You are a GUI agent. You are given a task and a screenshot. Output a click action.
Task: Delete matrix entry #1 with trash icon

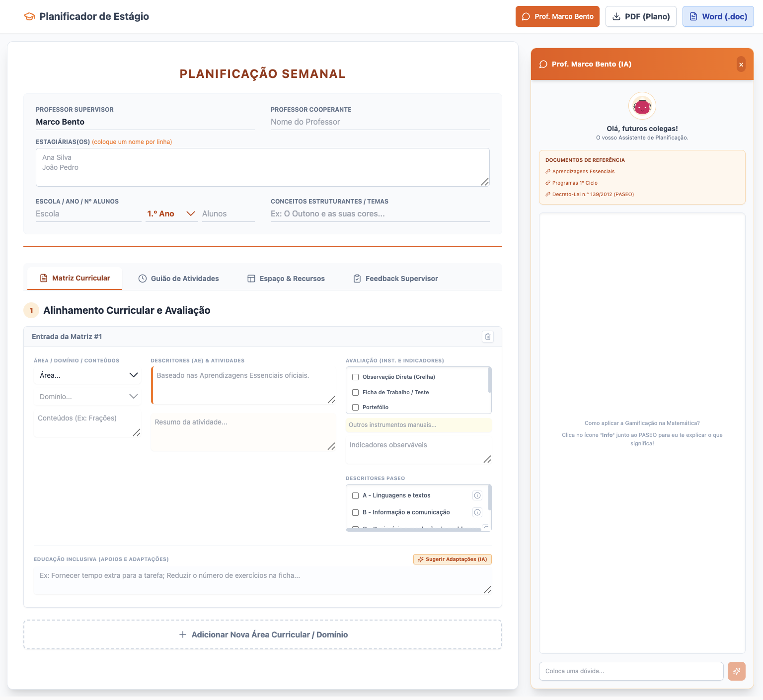(488, 337)
